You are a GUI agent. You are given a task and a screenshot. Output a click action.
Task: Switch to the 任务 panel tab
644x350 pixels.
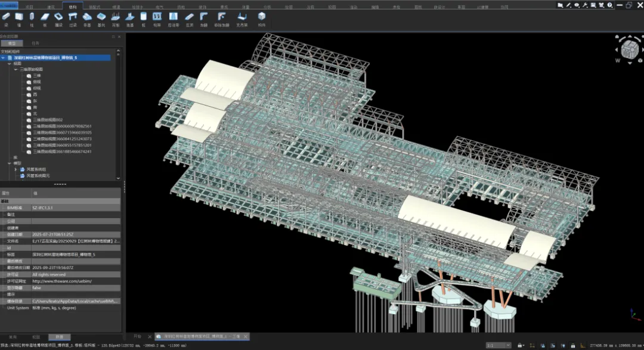[x=35, y=43]
